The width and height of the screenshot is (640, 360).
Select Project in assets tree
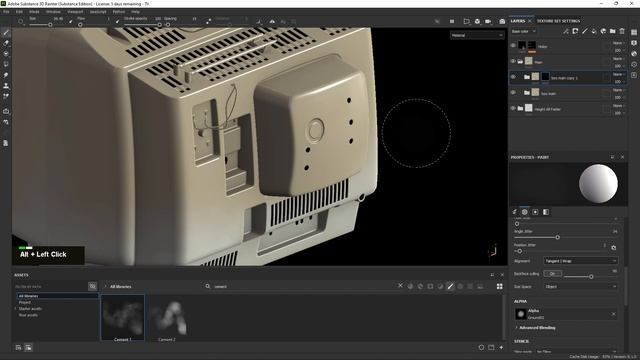24,302
